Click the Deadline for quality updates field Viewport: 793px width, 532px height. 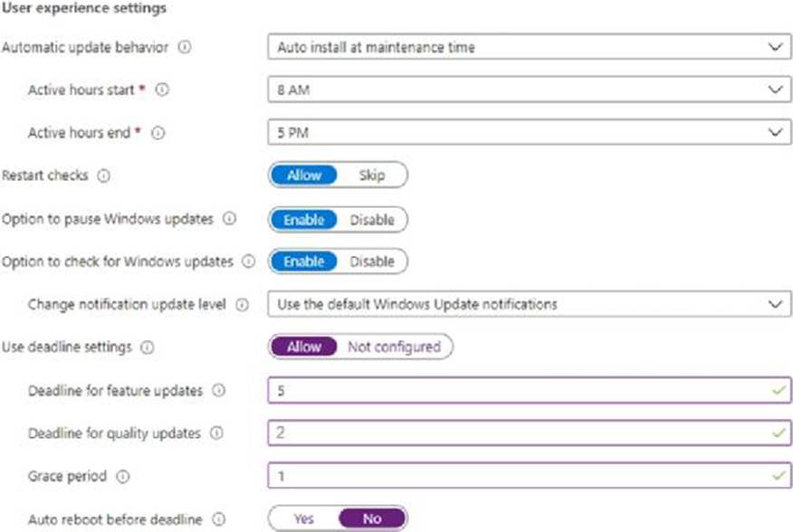[x=529, y=433]
